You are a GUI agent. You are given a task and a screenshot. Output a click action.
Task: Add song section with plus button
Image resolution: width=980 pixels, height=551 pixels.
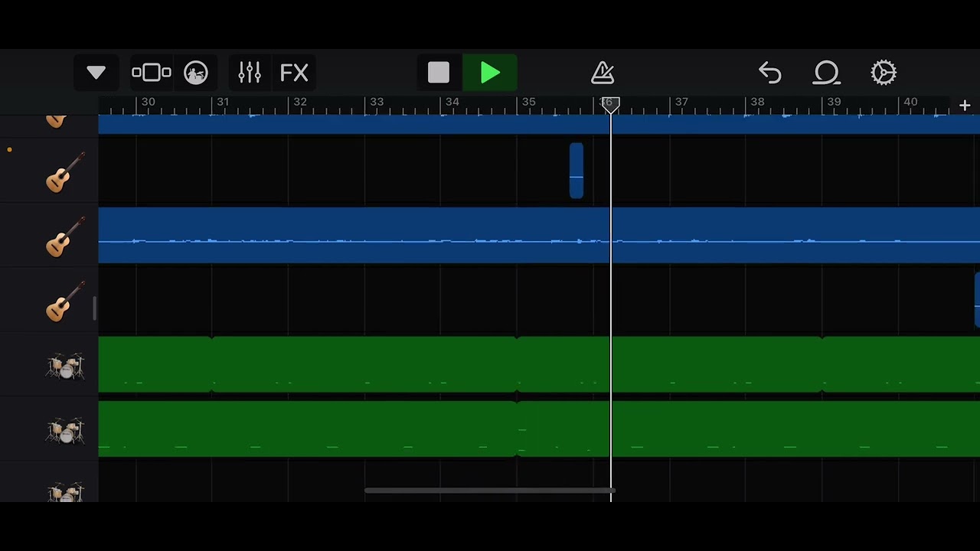point(965,106)
